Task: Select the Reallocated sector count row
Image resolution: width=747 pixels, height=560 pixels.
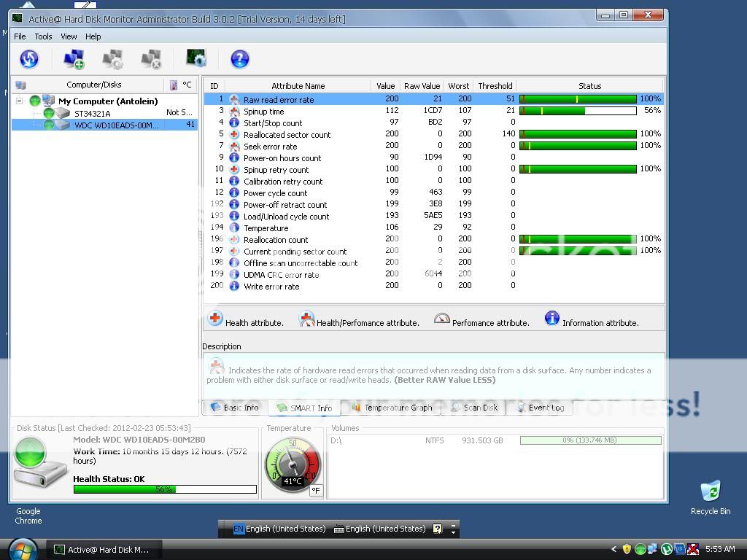Action: click(x=287, y=135)
